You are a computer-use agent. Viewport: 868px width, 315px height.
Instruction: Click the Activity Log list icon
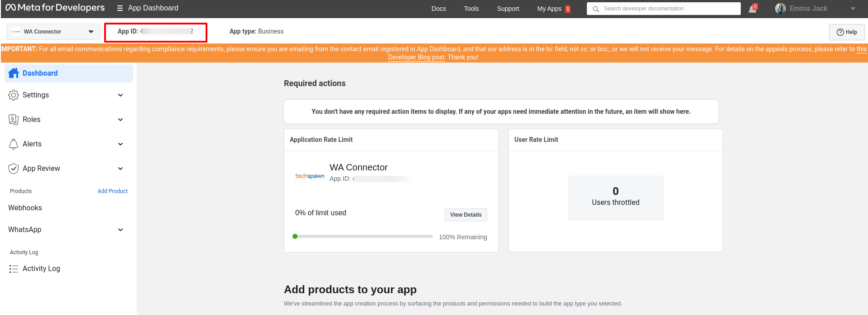click(x=14, y=269)
